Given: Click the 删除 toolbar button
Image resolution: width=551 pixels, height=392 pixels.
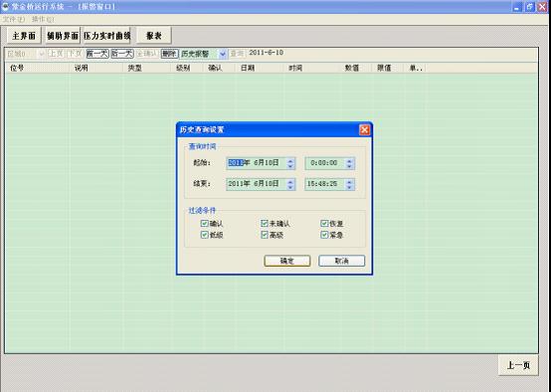Looking at the screenshot, I should (x=169, y=54).
